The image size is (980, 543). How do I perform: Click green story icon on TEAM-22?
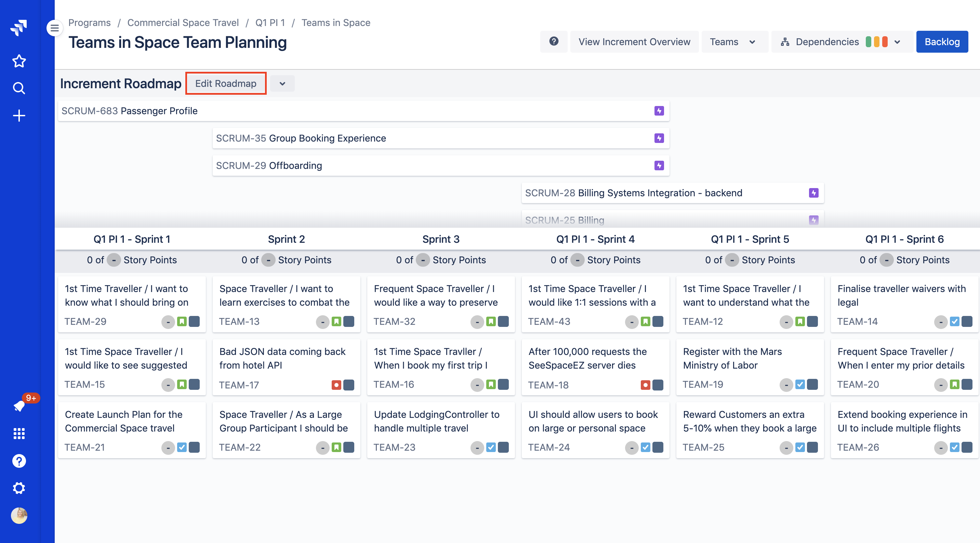[336, 447]
